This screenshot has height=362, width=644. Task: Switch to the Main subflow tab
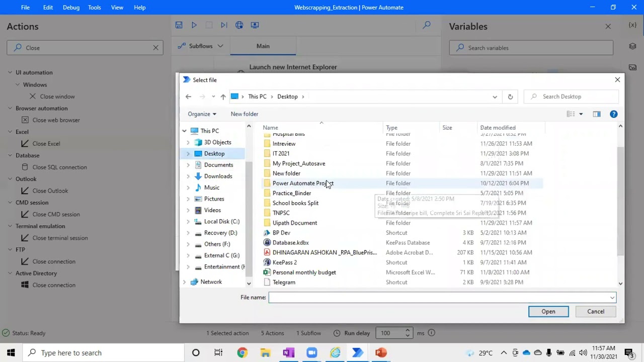pos(263,46)
